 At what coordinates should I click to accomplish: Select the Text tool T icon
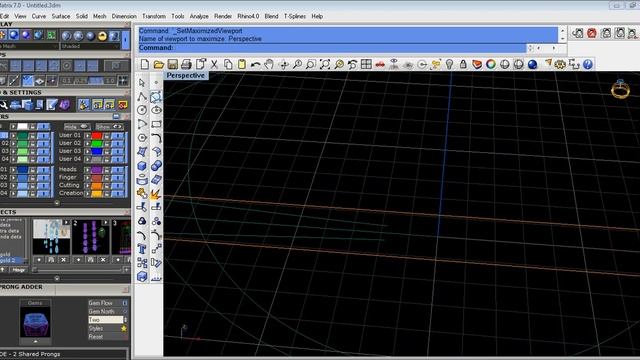pos(142,249)
